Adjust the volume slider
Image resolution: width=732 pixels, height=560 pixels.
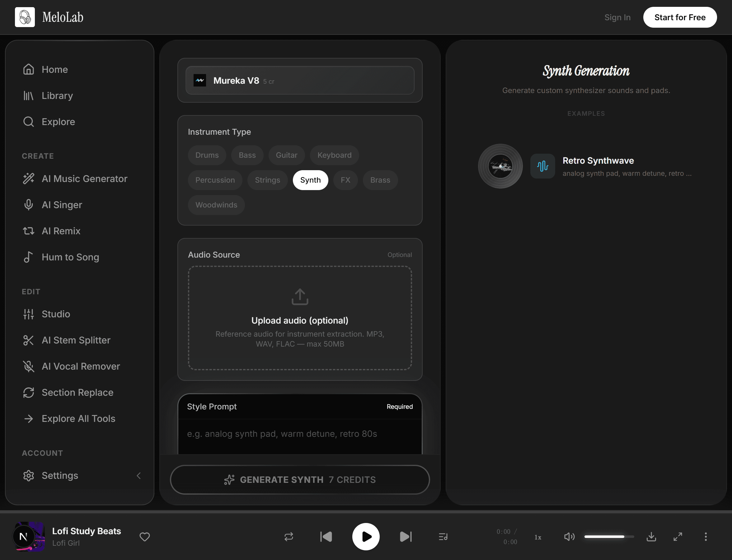pos(609,537)
